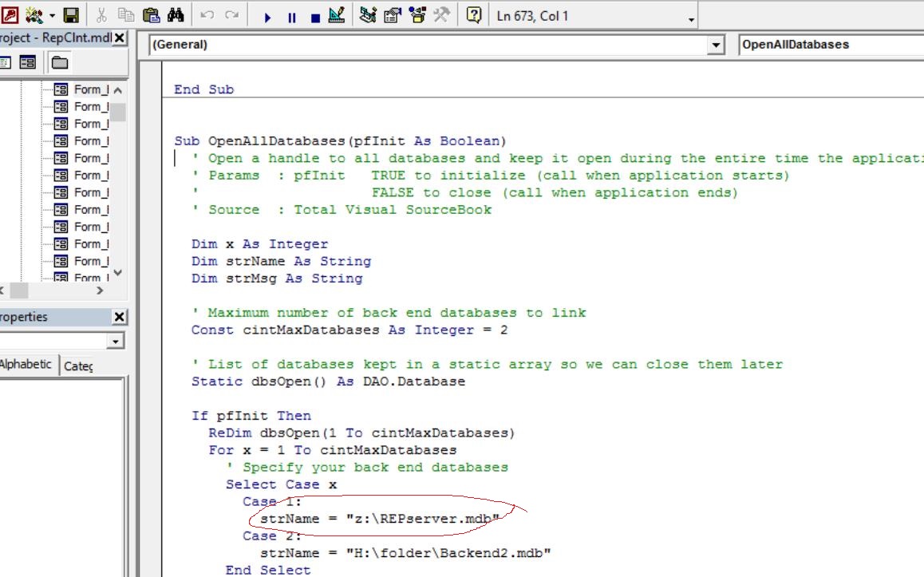Click the Copy icon in the toolbar
Viewport: 924px width, 577px height.
[125, 15]
